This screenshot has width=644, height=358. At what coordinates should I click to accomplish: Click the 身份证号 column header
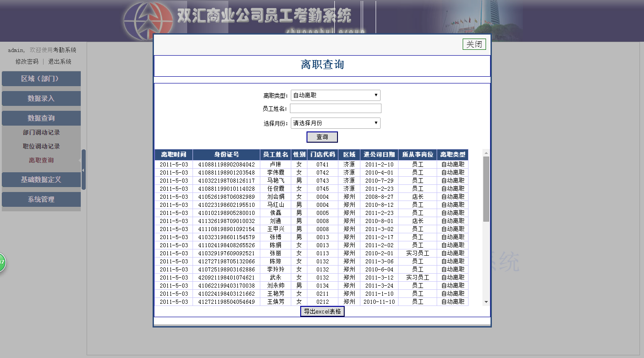tap(227, 155)
